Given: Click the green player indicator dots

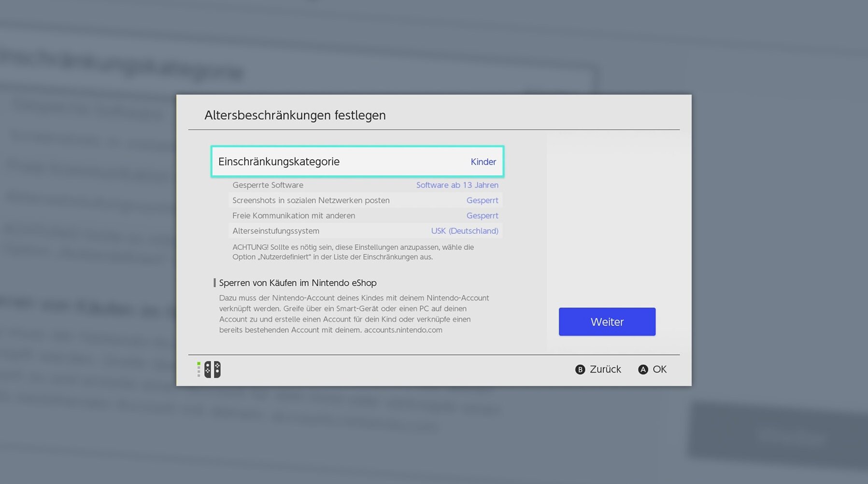Looking at the screenshot, I should pyautogui.click(x=199, y=369).
